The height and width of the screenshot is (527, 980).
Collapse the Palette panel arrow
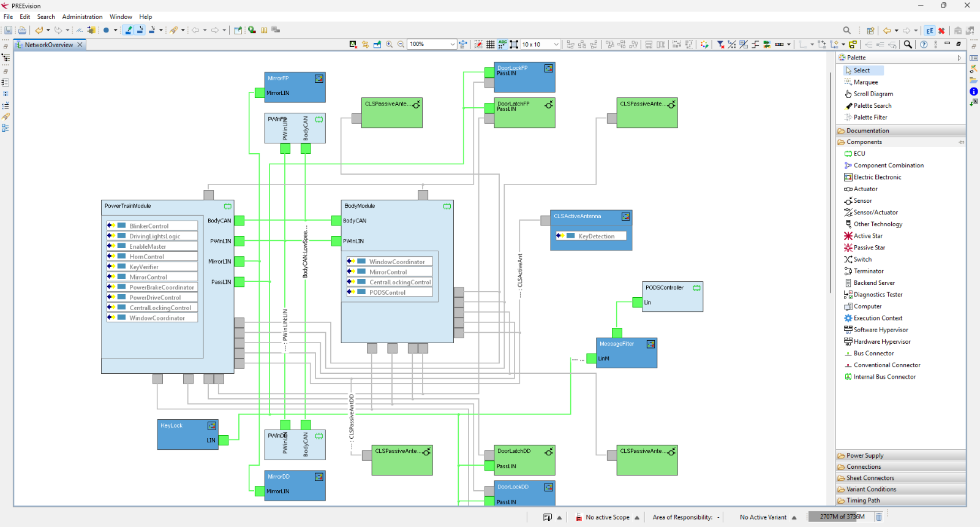tap(959, 58)
